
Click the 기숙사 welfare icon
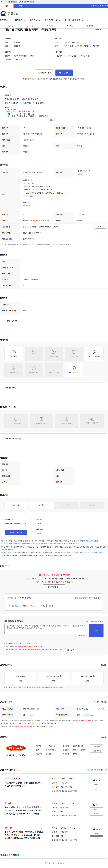click(x=34, y=354)
